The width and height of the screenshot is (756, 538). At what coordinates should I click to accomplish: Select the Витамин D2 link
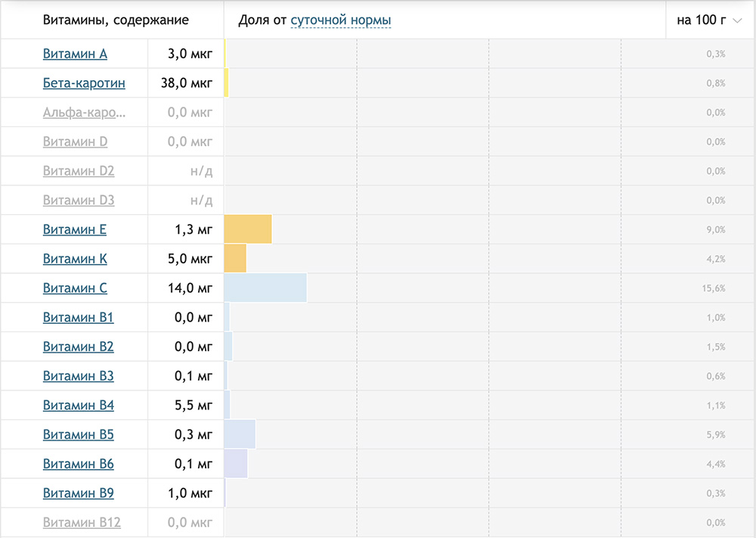(x=79, y=171)
